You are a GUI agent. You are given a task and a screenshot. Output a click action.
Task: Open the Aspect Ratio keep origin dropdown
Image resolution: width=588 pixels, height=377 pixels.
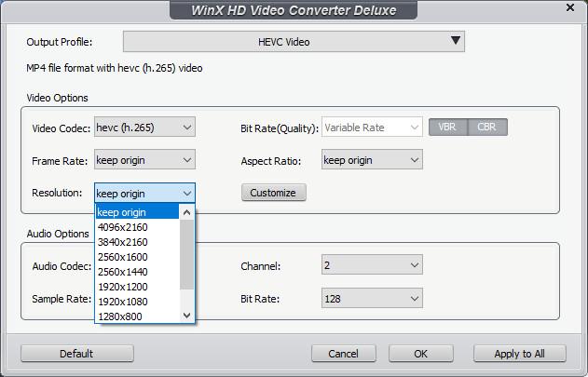372,160
